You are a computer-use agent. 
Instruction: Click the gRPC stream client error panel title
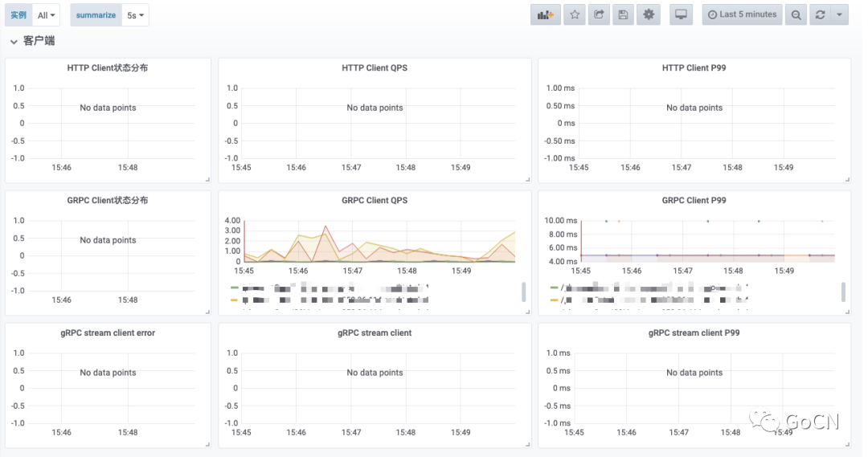[x=108, y=333]
